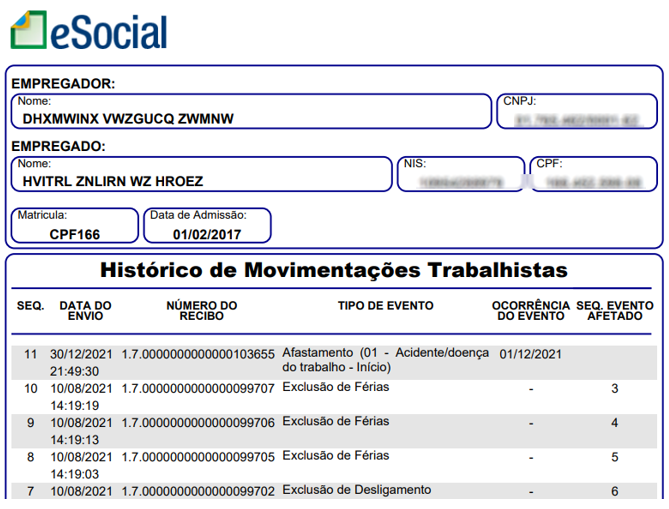
Task: Click affected event sequence 4
Action: click(614, 423)
